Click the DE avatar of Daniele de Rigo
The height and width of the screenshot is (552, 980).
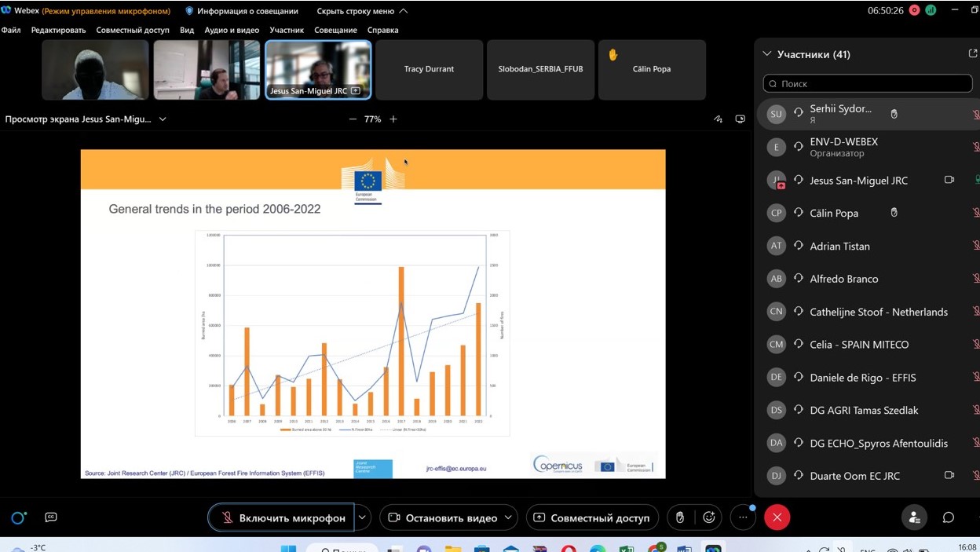[777, 377]
